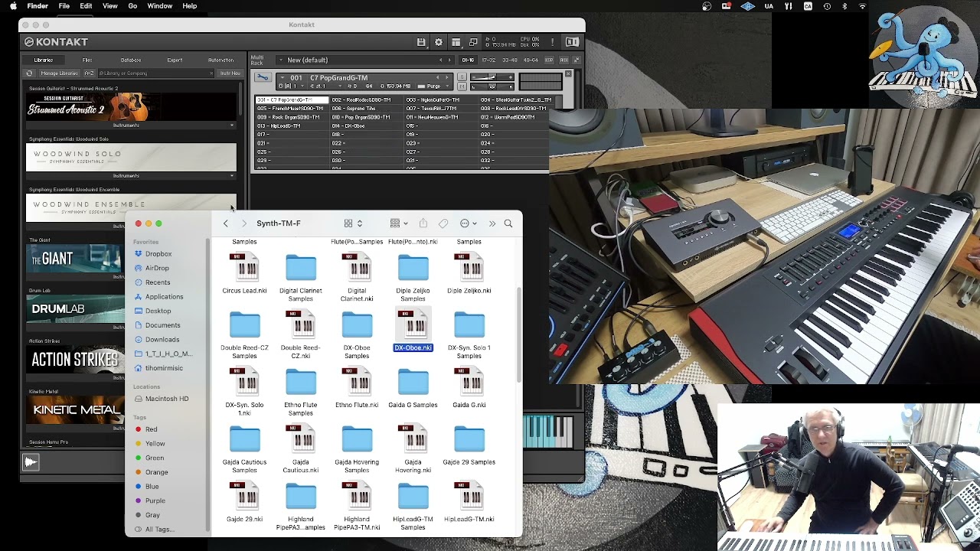Image resolution: width=980 pixels, height=551 pixels.
Task: Open the C7 PopGrandG-TM instrument dropdown arrow
Action: pyautogui.click(x=283, y=77)
